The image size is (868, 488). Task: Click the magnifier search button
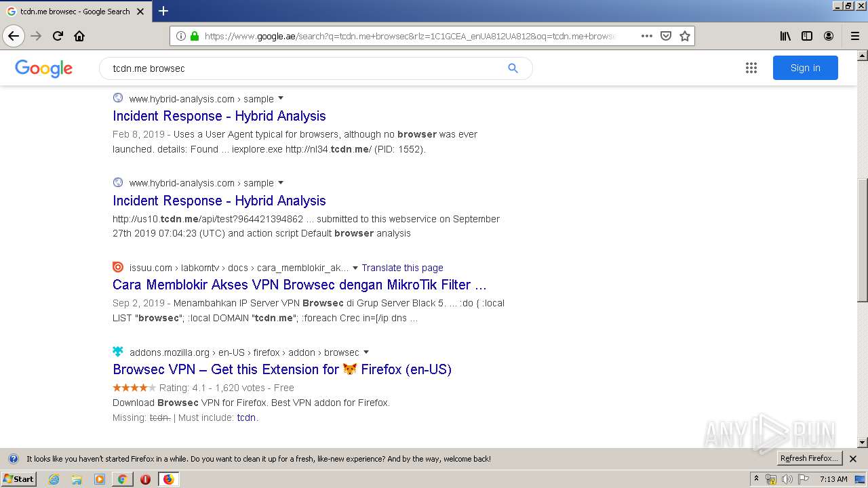click(513, 68)
